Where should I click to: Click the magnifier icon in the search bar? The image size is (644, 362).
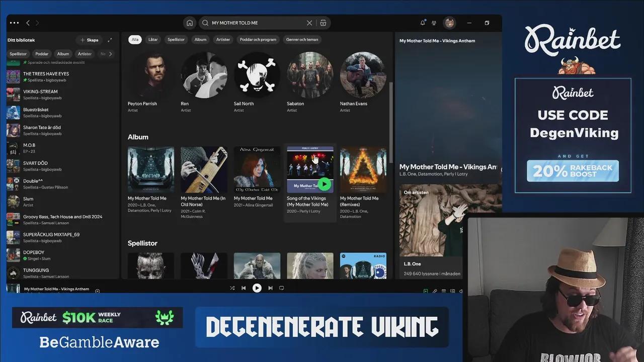pos(205,23)
